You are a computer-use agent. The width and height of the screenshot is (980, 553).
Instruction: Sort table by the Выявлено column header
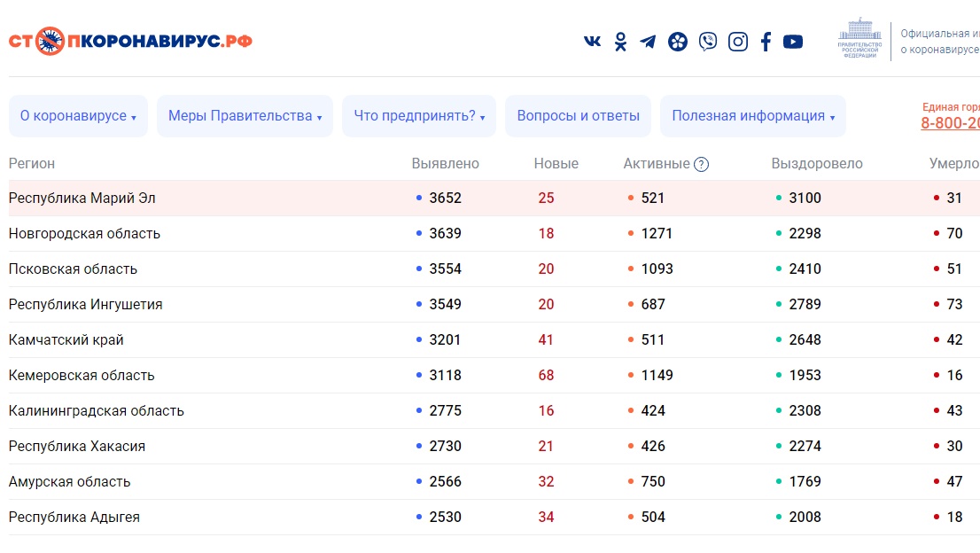pyautogui.click(x=445, y=164)
